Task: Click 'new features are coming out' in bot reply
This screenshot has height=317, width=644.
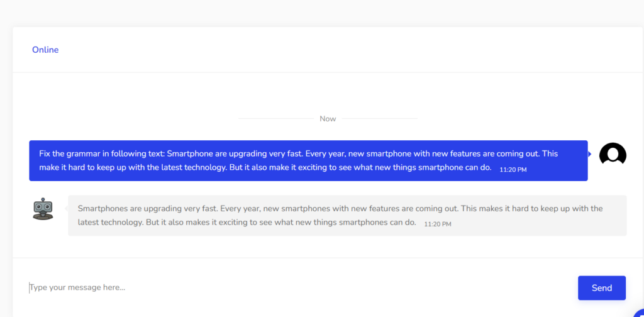Action: [x=402, y=208]
